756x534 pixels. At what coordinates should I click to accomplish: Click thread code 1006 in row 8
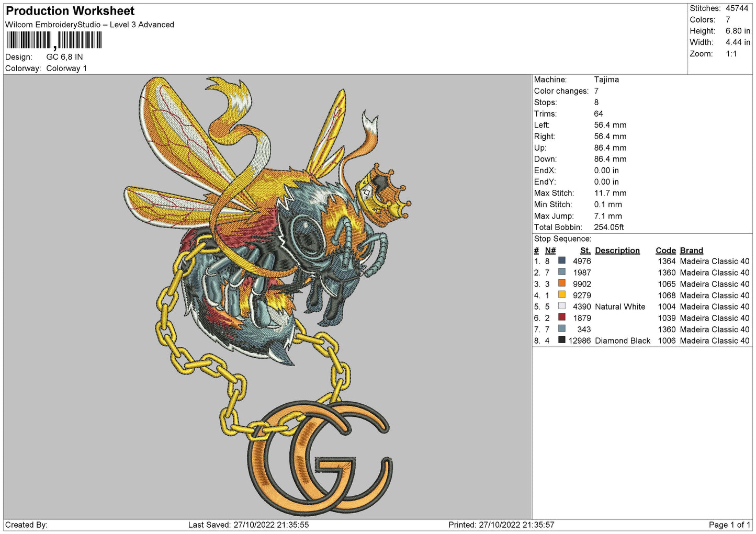click(667, 341)
